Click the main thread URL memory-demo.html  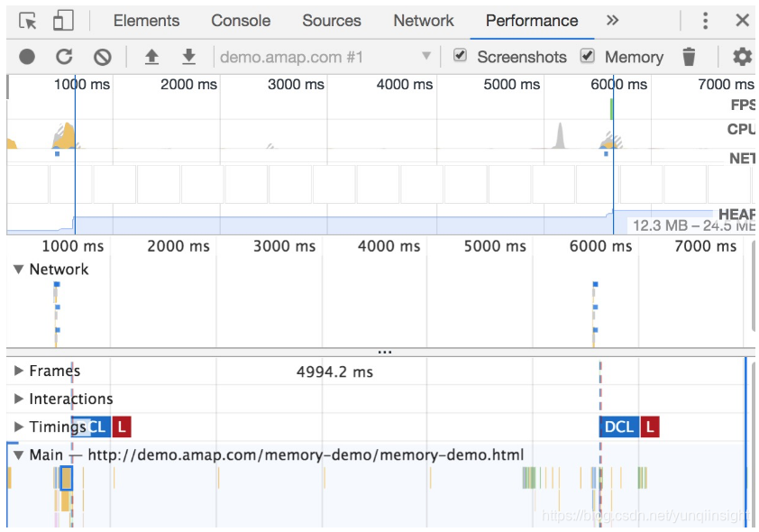(306, 455)
